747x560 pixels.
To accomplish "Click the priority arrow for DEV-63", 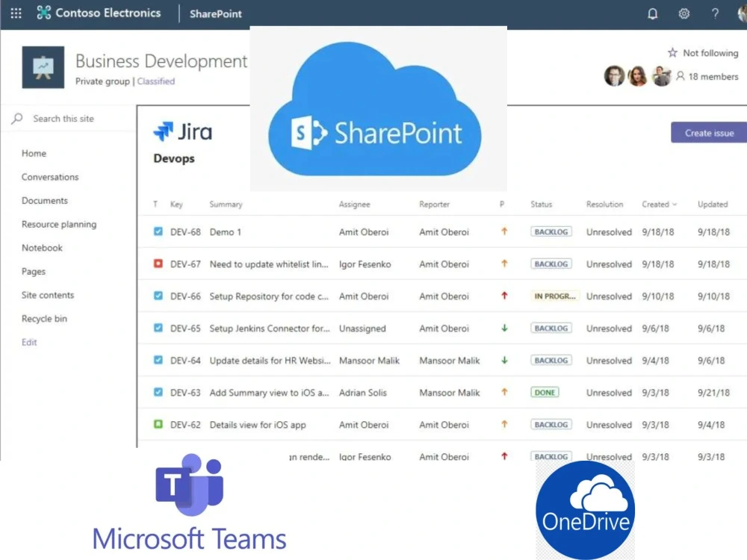I will coord(504,392).
